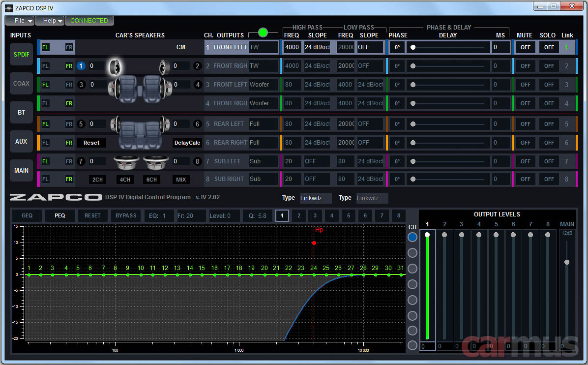
Task: Select the BT input
Action: click(x=21, y=113)
